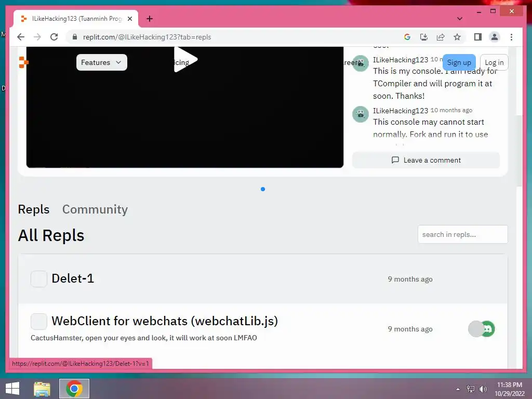The height and width of the screenshot is (399, 532).
Task: Select the ILikeHacking123 browser tab
Action: pyautogui.click(x=76, y=19)
